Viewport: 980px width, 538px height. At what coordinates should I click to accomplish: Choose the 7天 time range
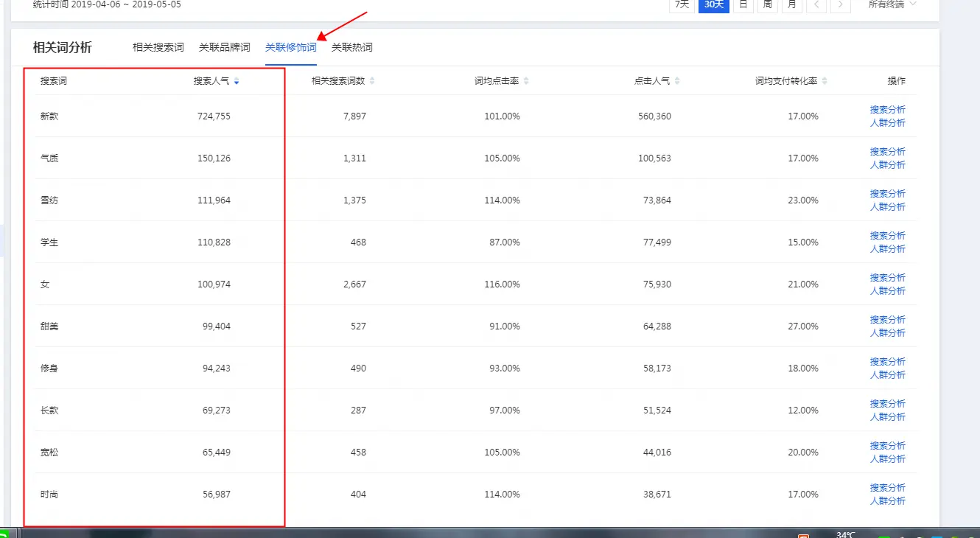point(682,4)
